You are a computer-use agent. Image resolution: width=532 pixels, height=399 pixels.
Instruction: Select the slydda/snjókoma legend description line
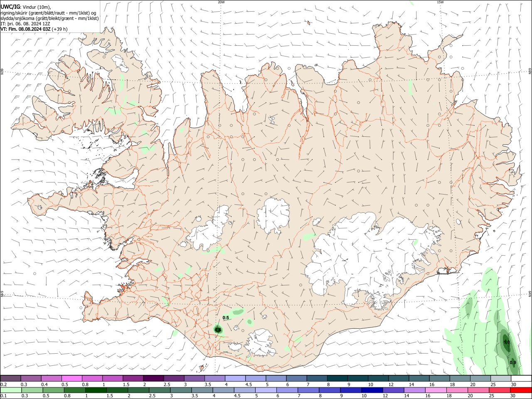pyautogui.click(x=49, y=18)
